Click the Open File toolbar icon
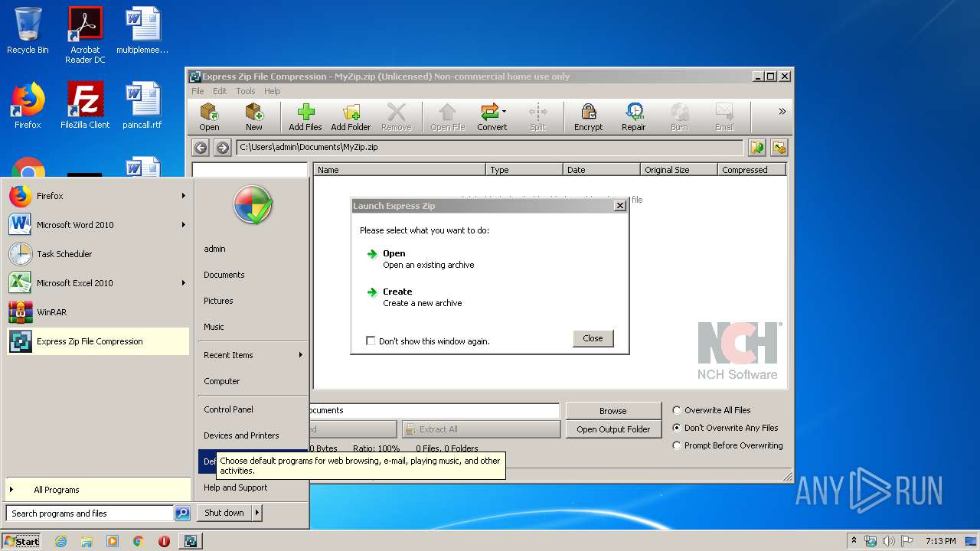The image size is (980, 551). point(447,117)
